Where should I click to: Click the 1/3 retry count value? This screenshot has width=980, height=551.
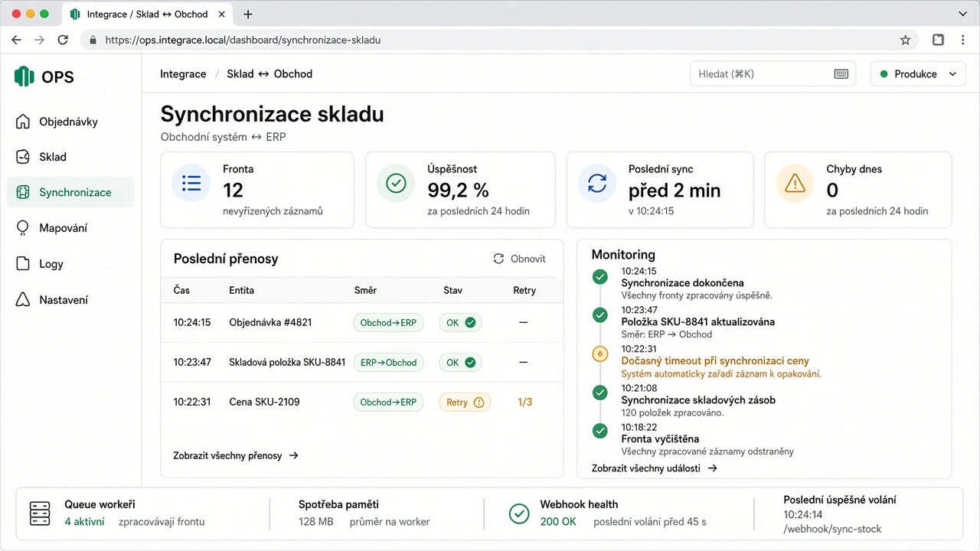point(524,402)
